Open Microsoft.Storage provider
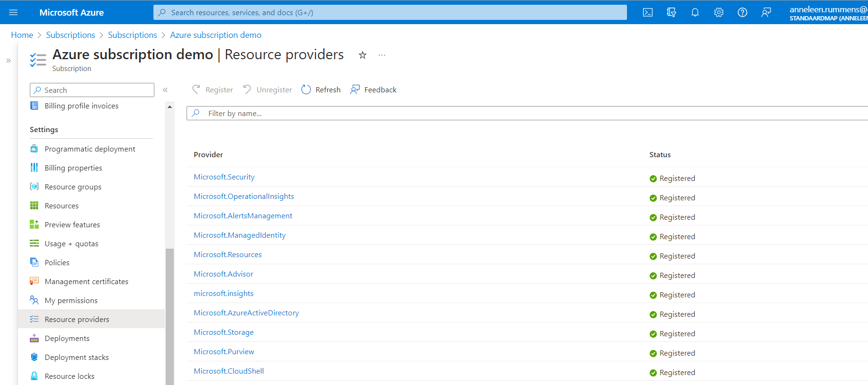 click(224, 332)
